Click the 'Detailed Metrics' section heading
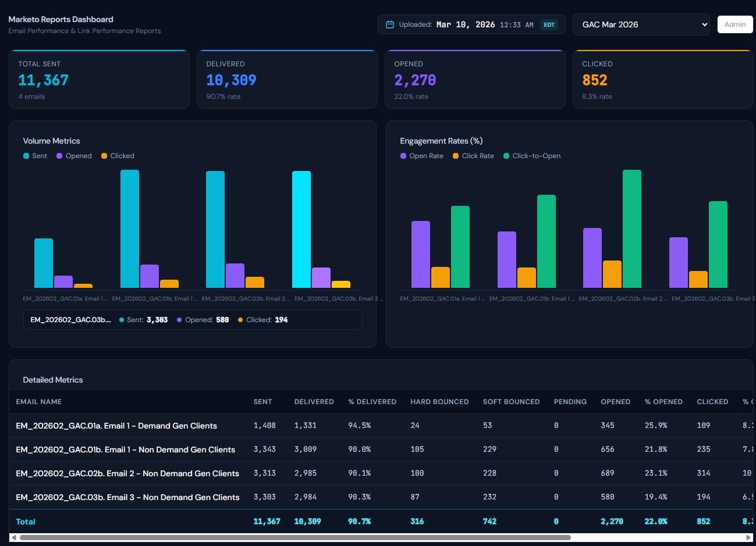Viewport: 756px width, 546px height. (x=53, y=380)
